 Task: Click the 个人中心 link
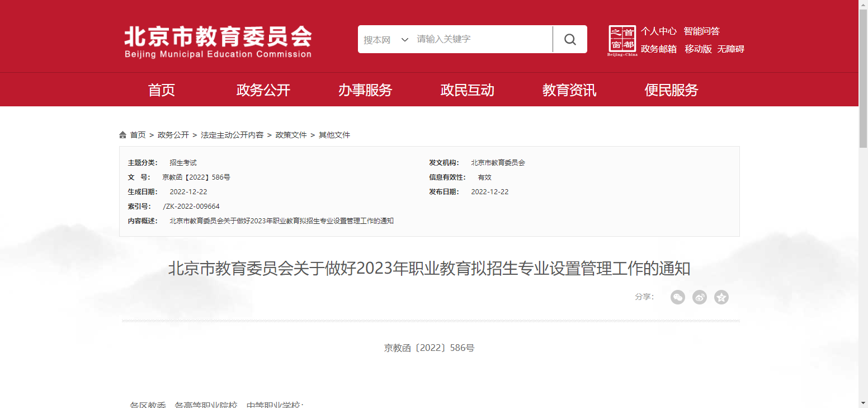(658, 31)
